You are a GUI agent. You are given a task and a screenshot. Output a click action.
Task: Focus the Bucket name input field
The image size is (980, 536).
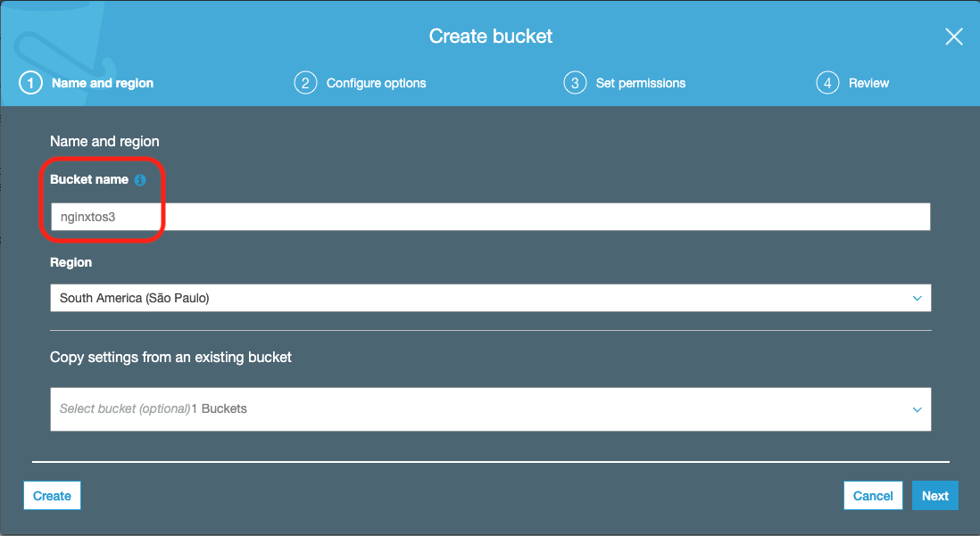click(491, 217)
